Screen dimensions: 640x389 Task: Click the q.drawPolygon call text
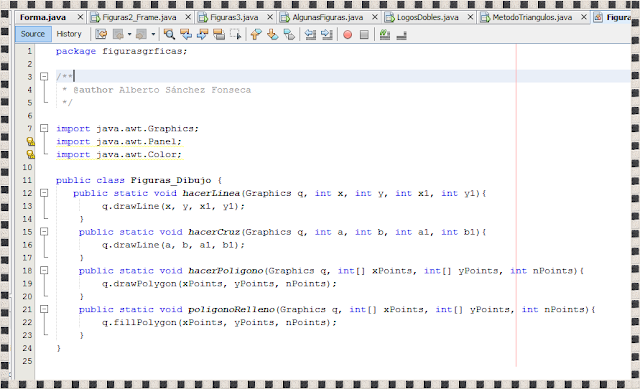point(219,283)
